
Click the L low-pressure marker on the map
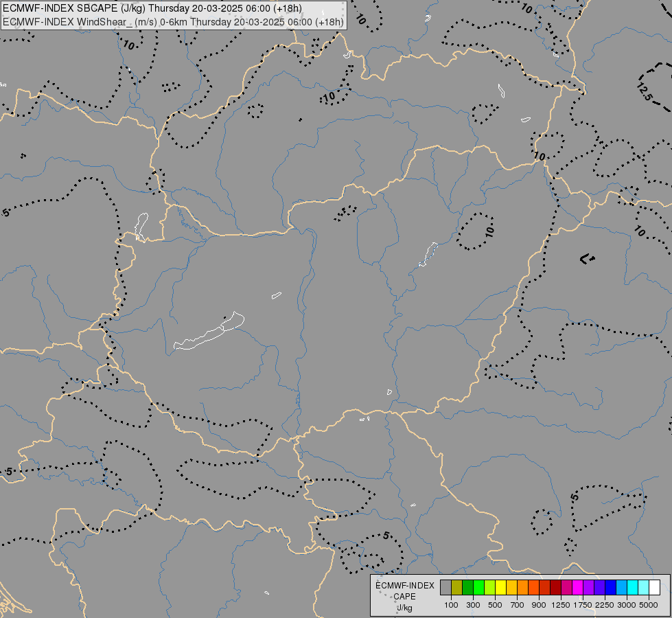click(586, 259)
